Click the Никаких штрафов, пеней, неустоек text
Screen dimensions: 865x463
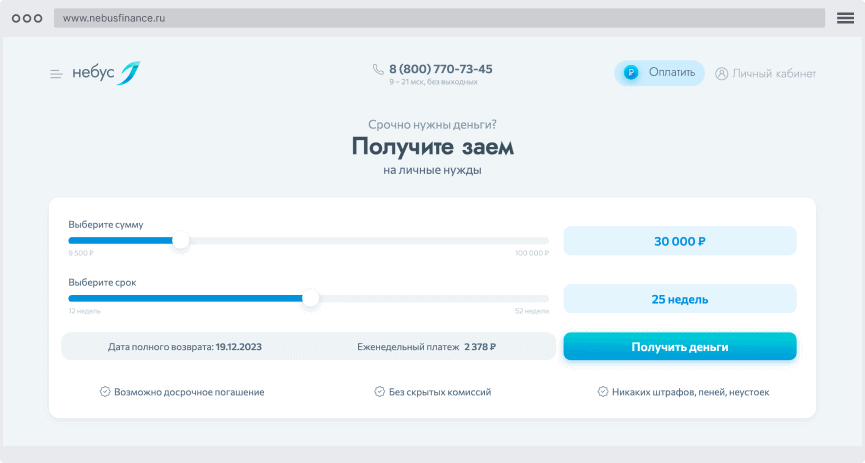691,392
